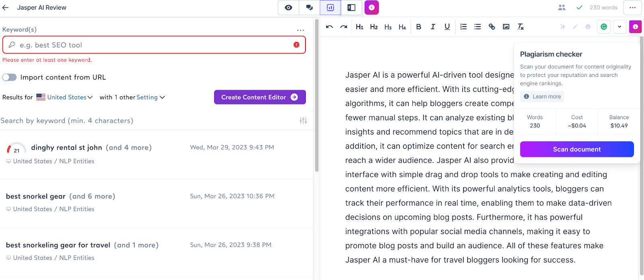Screen dimensions: 644x280
Task: Apply Heading 4 format
Action: coord(402,27)
